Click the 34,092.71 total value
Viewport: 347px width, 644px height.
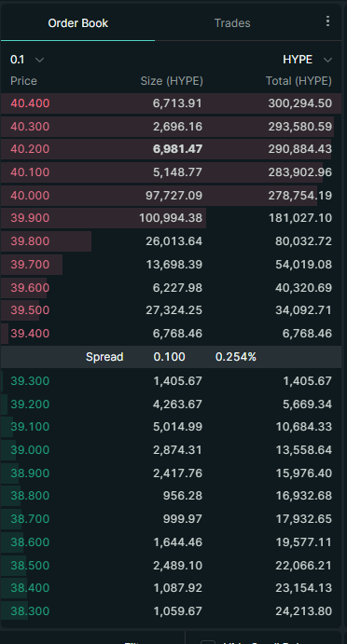tap(303, 309)
